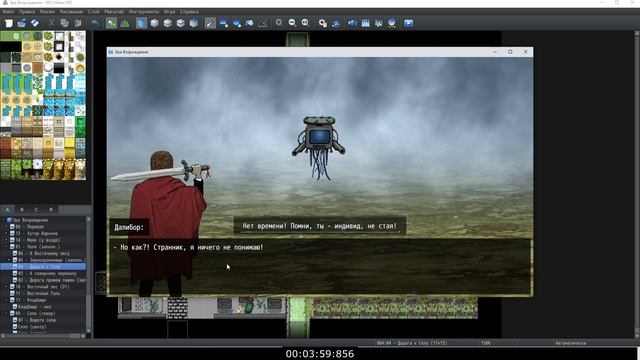Screen dimensions: 640x360
Task: Open the Слой menu
Action: [93, 12]
